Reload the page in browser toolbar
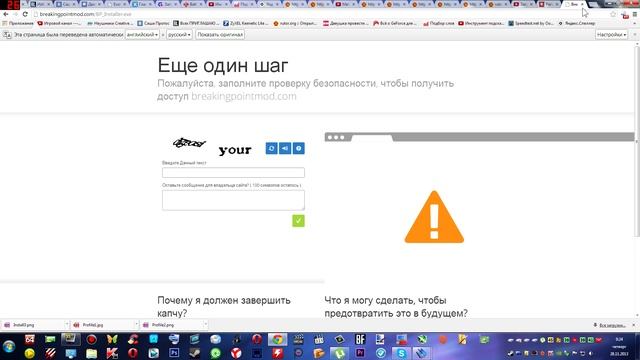640x360 pixels. click(25, 14)
